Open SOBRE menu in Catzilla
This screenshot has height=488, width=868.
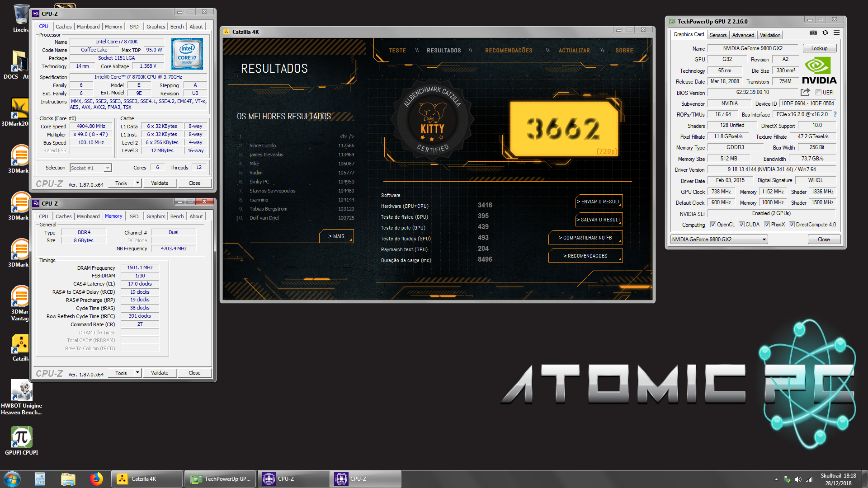click(x=624, y=51)
